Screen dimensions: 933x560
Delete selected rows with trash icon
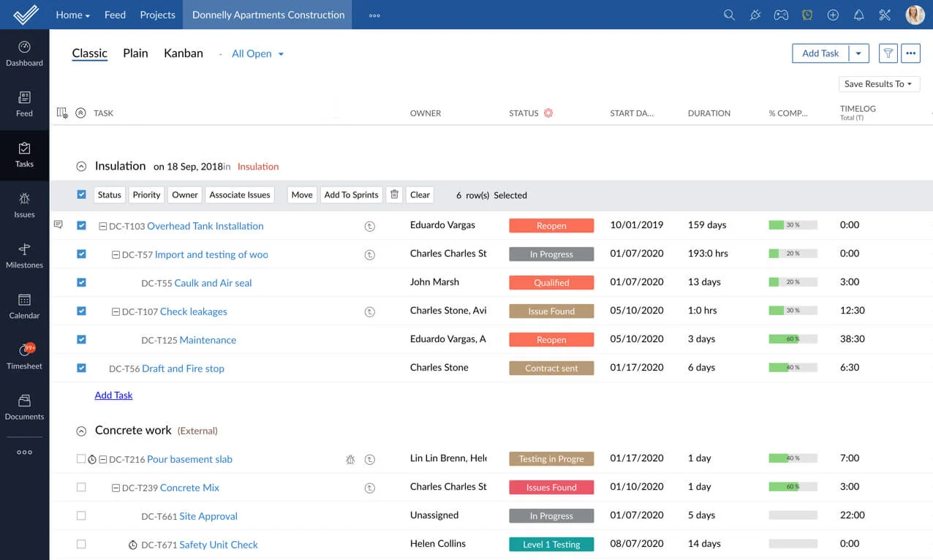click(394, 194)
